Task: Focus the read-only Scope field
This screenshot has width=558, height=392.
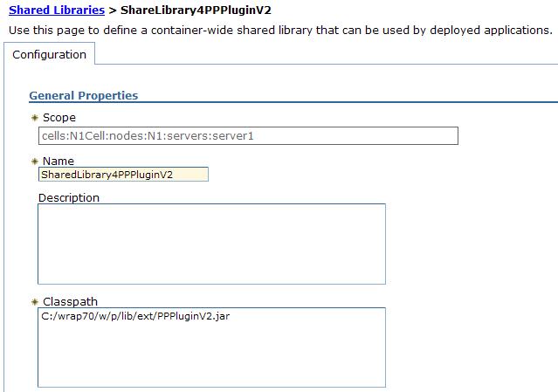Action: pos(248,136)
